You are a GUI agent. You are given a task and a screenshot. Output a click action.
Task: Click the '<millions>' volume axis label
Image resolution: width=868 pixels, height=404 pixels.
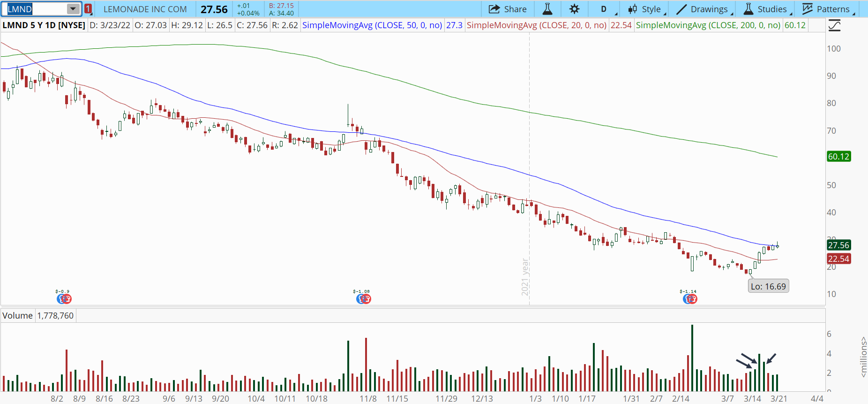[x=863, y=357]
